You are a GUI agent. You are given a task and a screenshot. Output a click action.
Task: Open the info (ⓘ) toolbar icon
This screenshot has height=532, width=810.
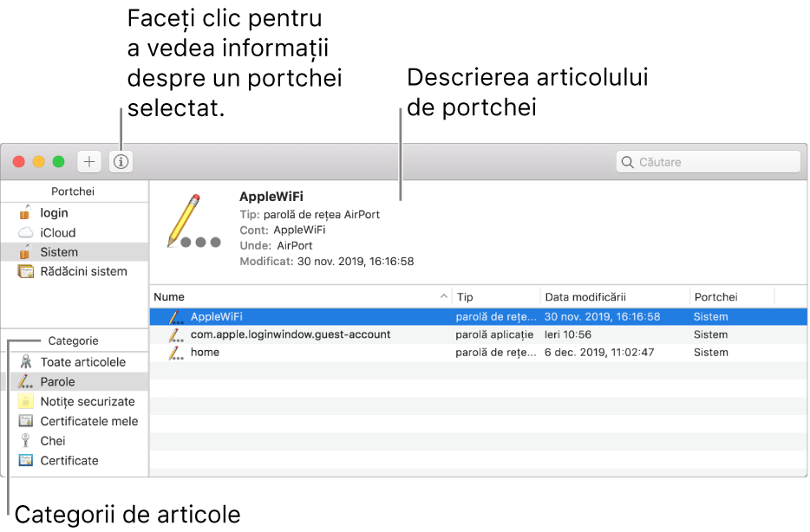coord(120,161)
